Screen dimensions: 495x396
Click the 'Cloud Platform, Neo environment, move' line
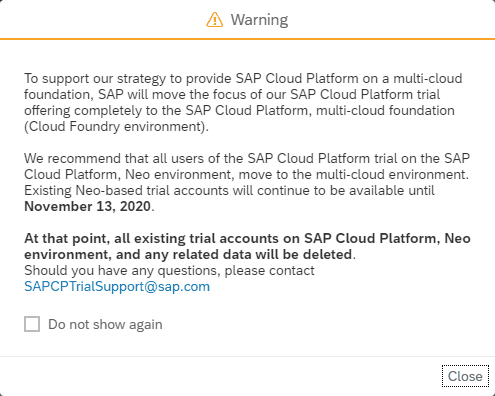click(246, 174)
